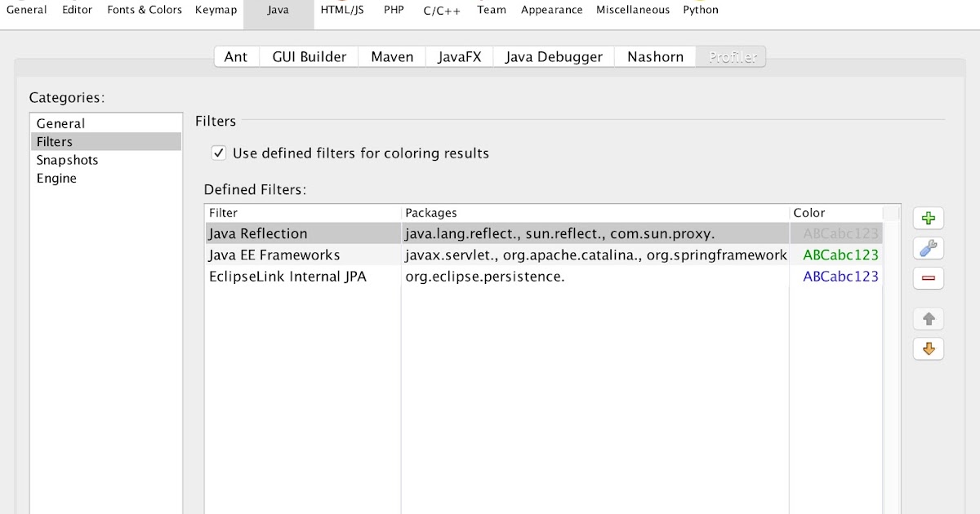Select Engine in the Categories list
The image size is (980, 514).
(56, 178)
